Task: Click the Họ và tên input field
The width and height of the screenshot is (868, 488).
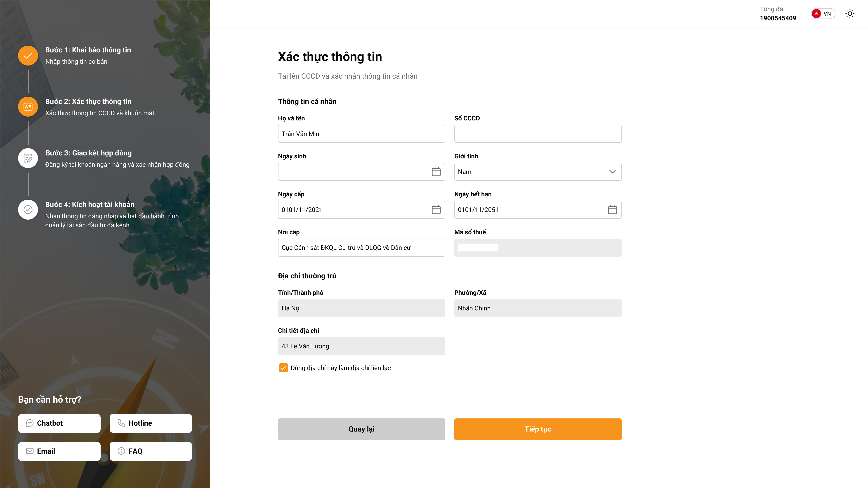Action: pyautogui.click(x=362, y=134)
